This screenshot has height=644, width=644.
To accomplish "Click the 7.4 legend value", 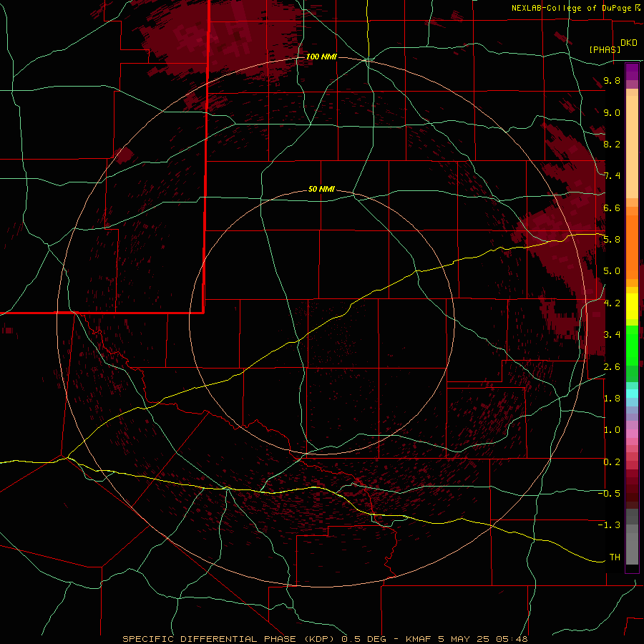I will coord(612,176).
